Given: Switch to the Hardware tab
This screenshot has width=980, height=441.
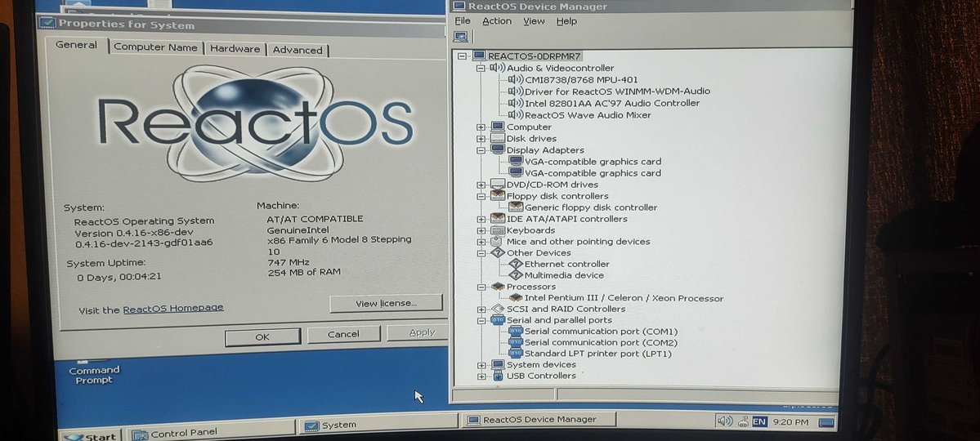Looking at the screenshot, I should [x=235, y=49].
